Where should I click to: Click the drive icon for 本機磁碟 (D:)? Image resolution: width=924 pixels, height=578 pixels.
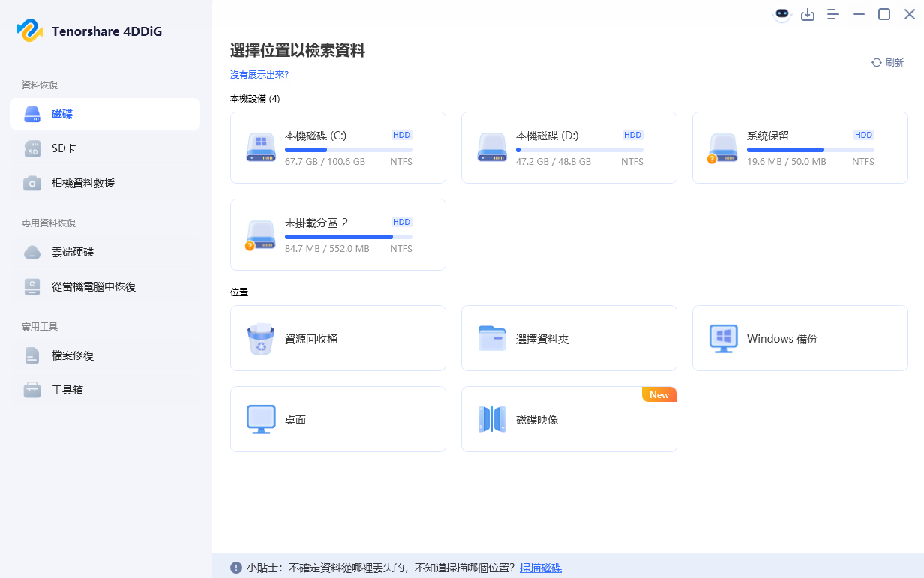pos(492,148)
